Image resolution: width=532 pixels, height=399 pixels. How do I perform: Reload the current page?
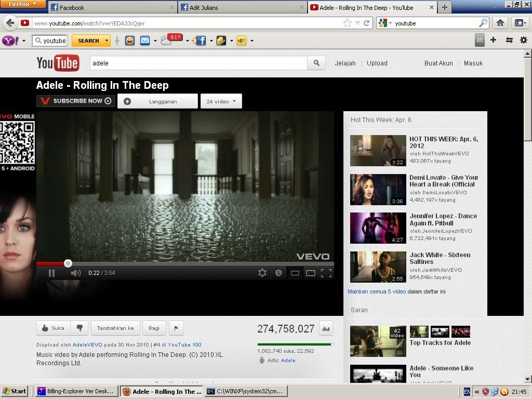click(366, 23)
